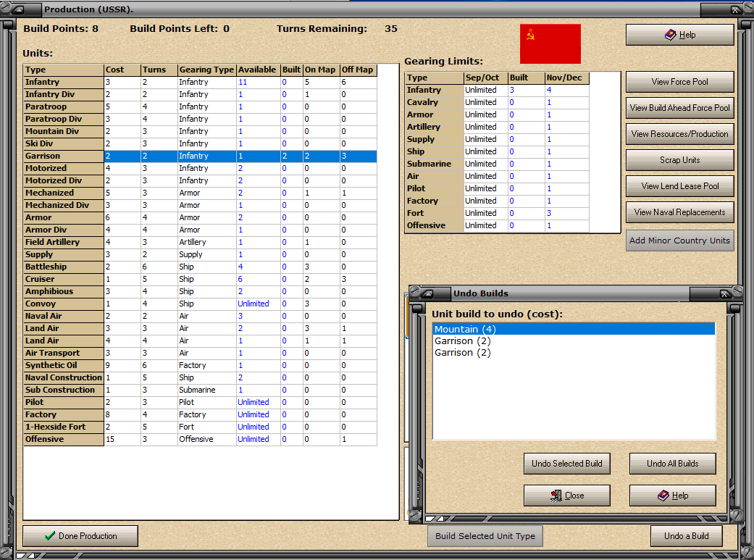Viewport: 754px width, 560px height.
Task: Select first Garrison (2) undo entry
Action: [574, 341]
